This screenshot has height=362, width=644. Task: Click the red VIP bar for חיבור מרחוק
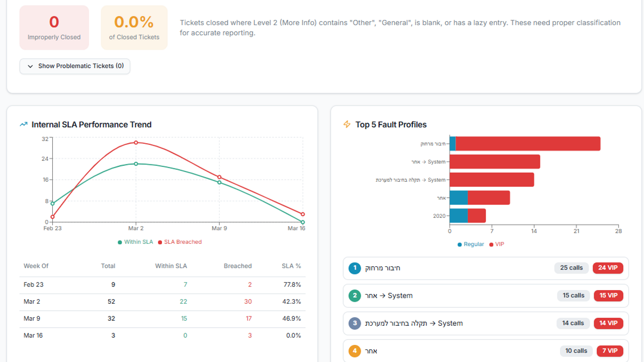click(x=528, y=144)
